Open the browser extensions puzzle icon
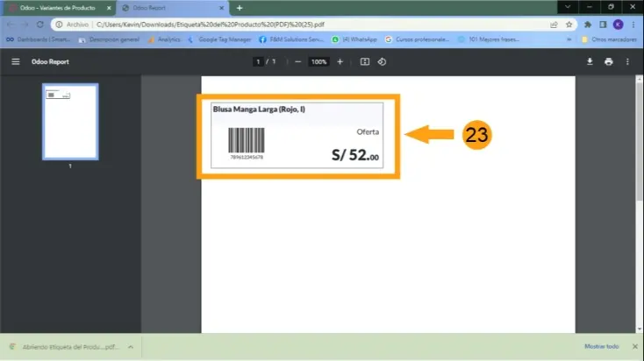Viewport: 644px width, 361px height. 587,25
